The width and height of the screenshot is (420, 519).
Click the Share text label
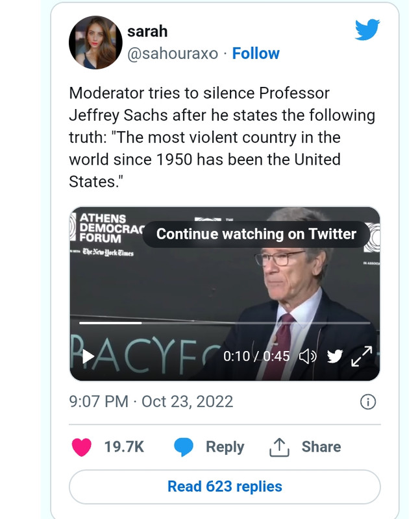[321, 447]
